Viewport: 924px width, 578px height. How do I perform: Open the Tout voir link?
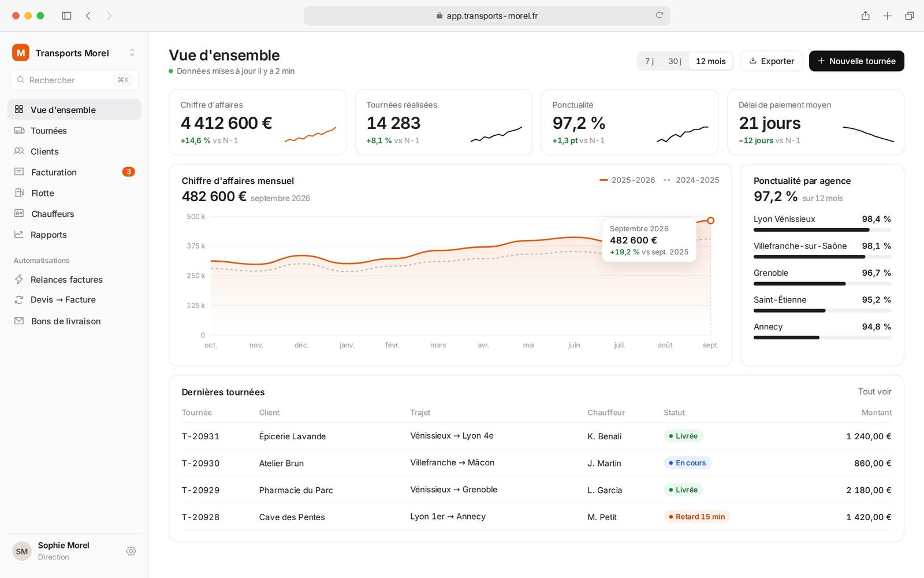tap(874, 392)
